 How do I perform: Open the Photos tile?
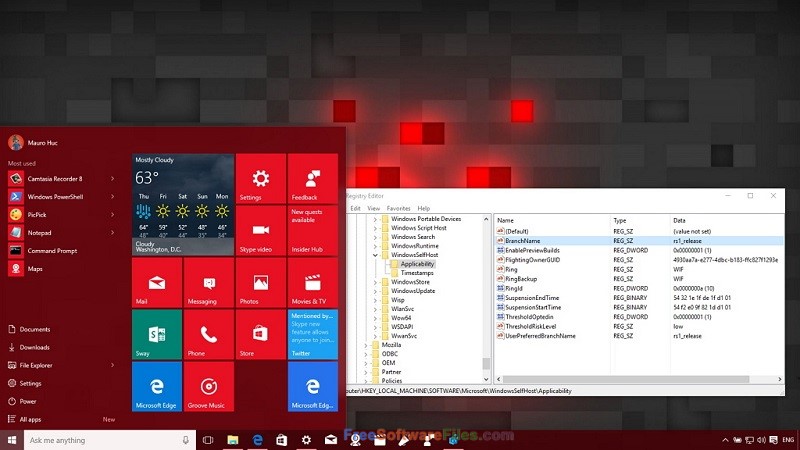261,283
